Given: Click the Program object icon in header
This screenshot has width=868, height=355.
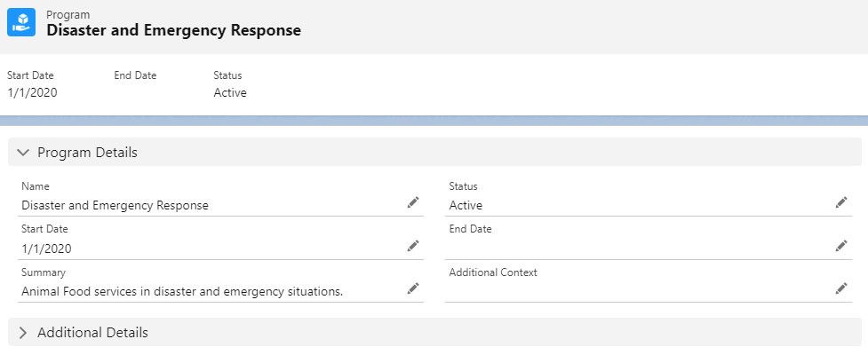Looking at the screenshot, I should [x=21, y=22].
